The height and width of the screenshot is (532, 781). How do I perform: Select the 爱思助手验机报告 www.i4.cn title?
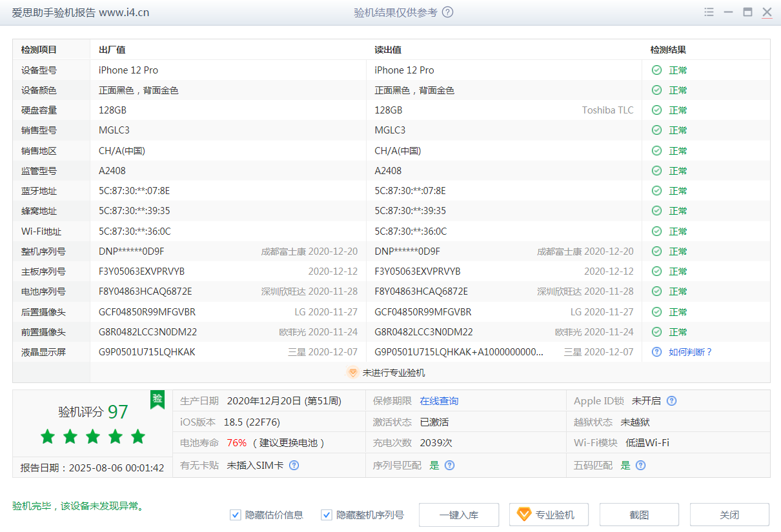(81, 12)
